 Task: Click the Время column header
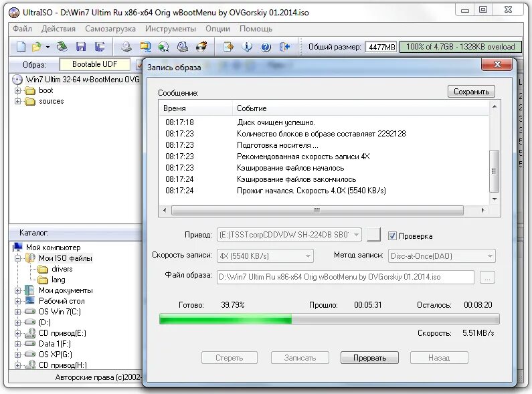(196, 108)
